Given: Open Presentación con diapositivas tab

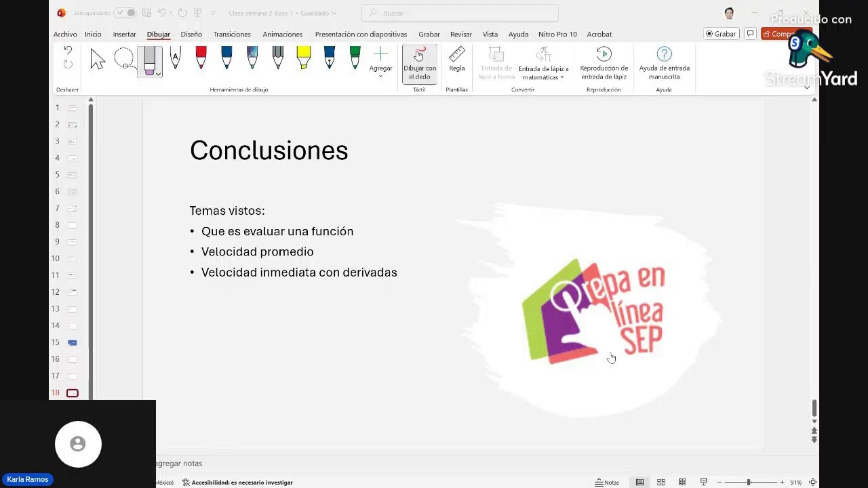Looking at the screenshot, I should click(361, 34).
